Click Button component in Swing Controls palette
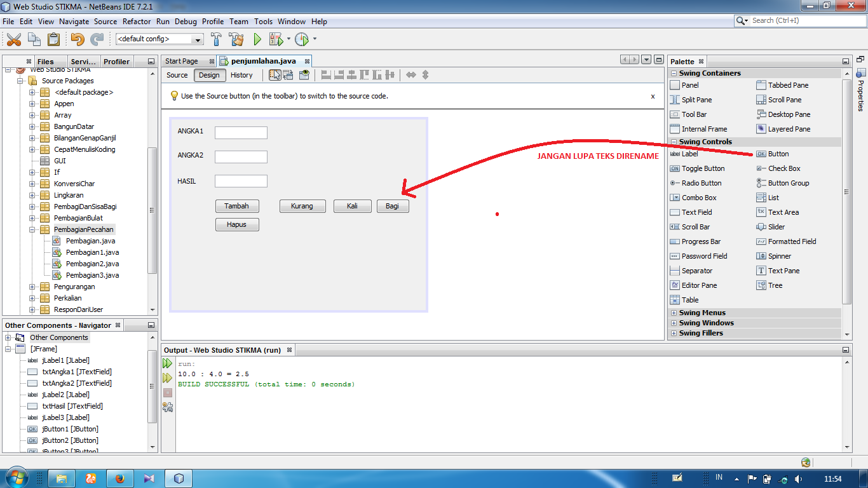 [x=773, y=154]
